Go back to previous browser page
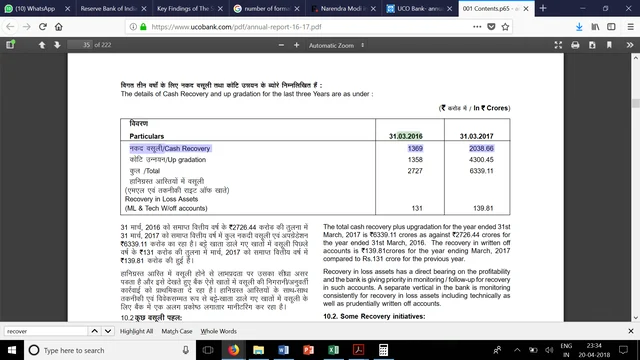Screen dimensions: 640x360 point(10,27)
